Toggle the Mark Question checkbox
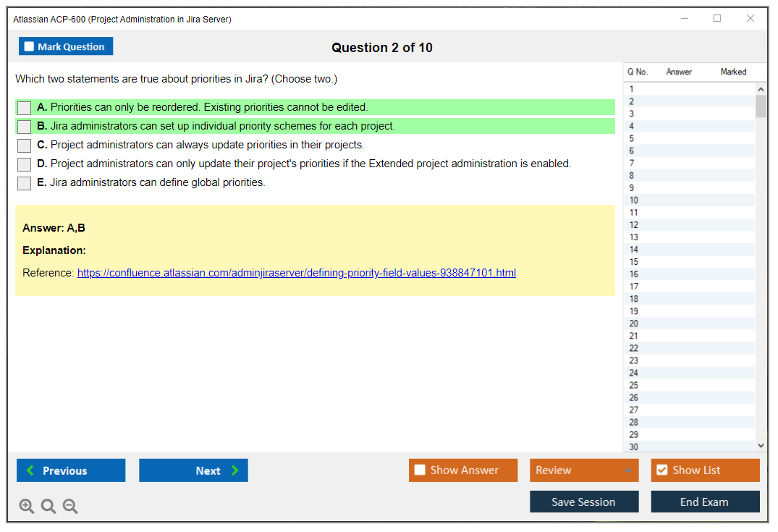The height and width of the screenshot is (532, 778). pyautogui.click(x=30, y=47)
